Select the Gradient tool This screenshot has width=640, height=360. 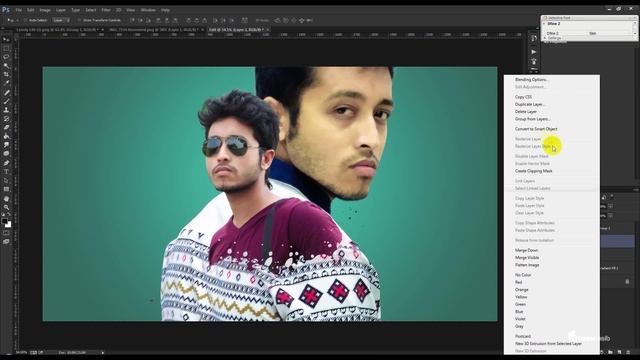point(6,136)
